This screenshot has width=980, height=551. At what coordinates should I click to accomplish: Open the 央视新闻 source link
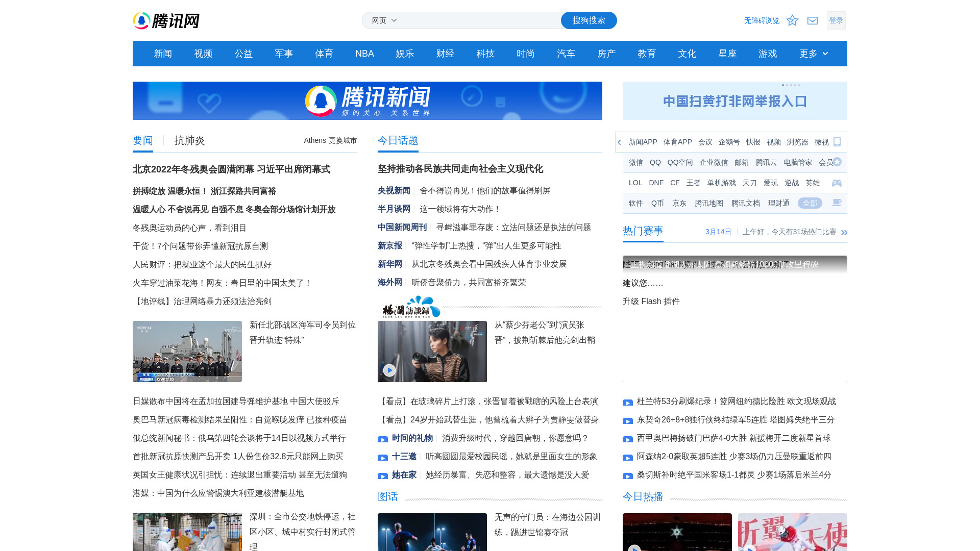(x=394, y=190)
